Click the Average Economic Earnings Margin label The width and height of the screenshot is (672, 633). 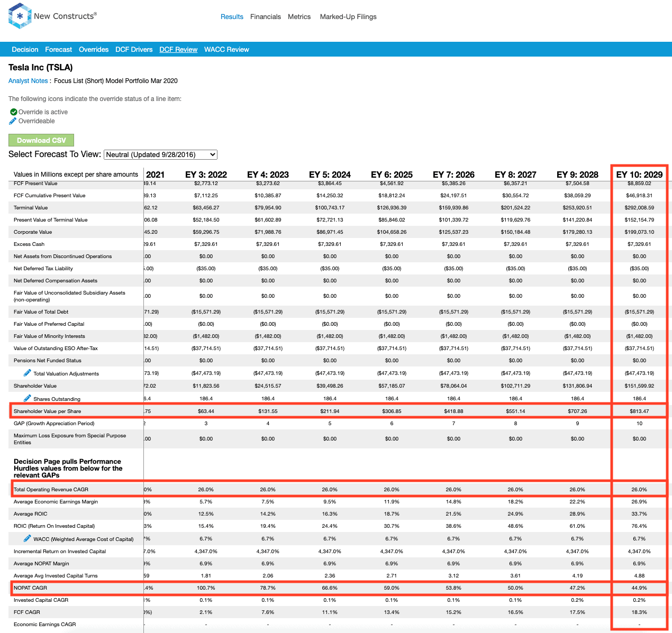[56, 502]
